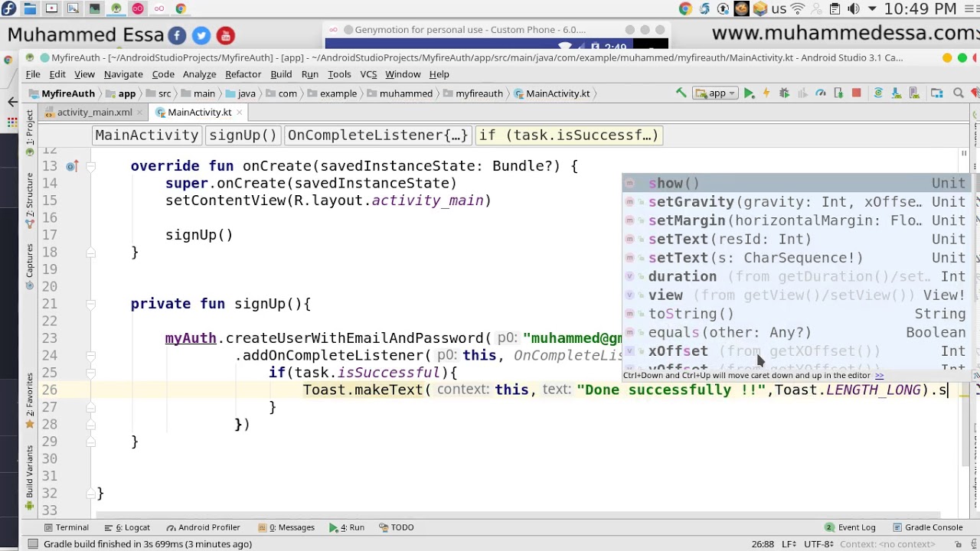Click the java folder breadcrumb
Viewport: 980px width, 551px height.
coord(240,93)
